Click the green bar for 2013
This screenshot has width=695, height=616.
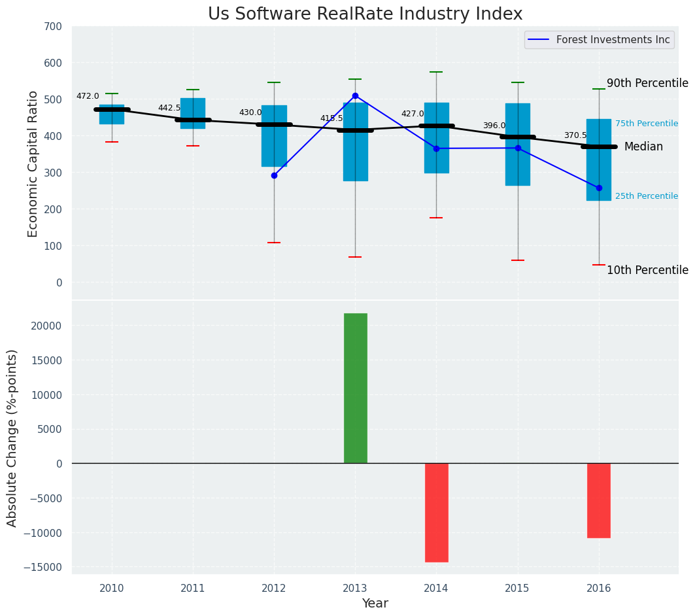pos(355,388)
